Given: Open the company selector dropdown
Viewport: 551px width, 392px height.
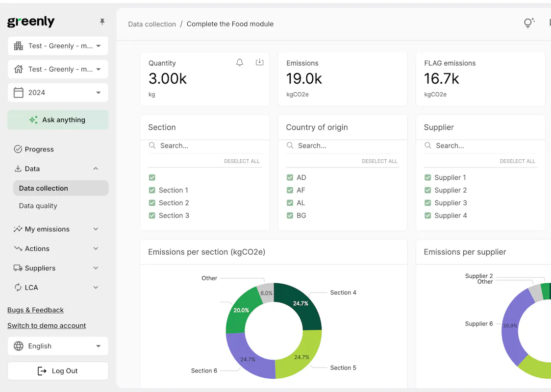Looking at the screenshot, I should pyautogui.click(x=58, y=46).
